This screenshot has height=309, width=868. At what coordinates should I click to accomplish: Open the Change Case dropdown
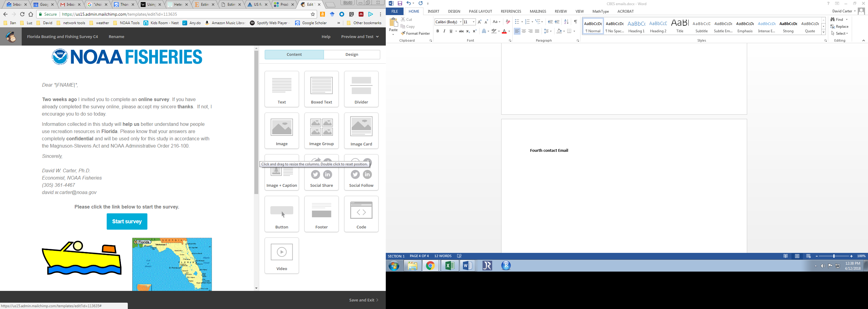point(496,22)
